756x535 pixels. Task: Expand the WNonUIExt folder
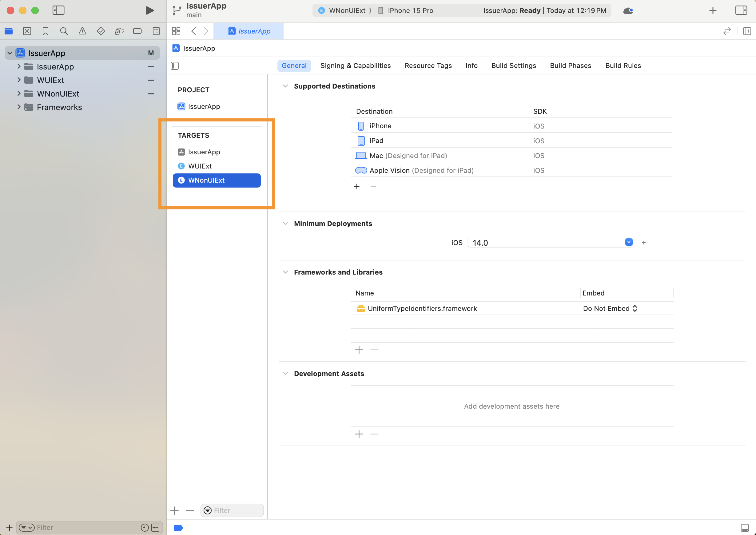coord(19,93)
